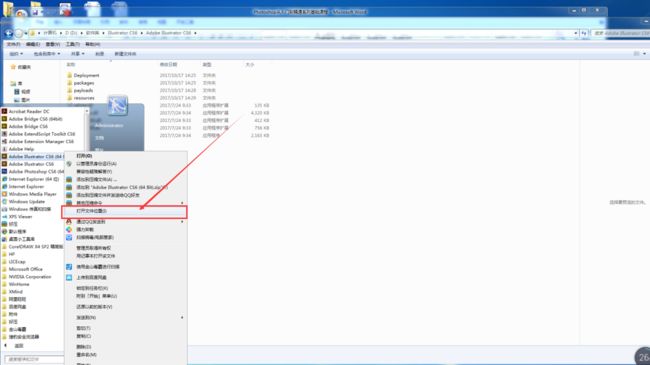
Task: Expand Include in library dropdown
Action: point(46,54)
